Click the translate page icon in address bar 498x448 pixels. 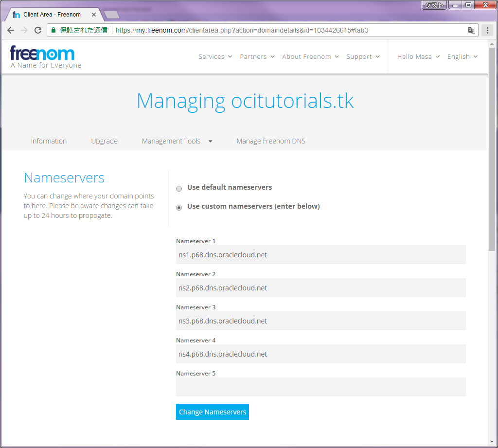click(x=471, y=30)
